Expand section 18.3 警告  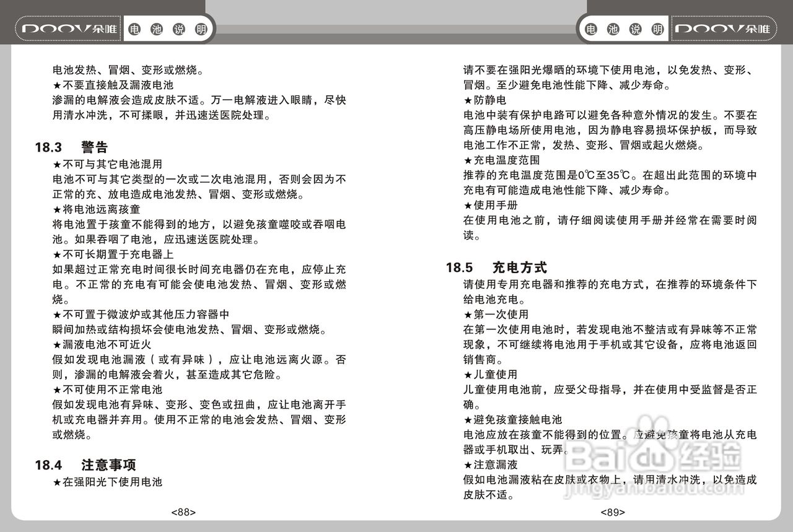(x=71, y=147)
